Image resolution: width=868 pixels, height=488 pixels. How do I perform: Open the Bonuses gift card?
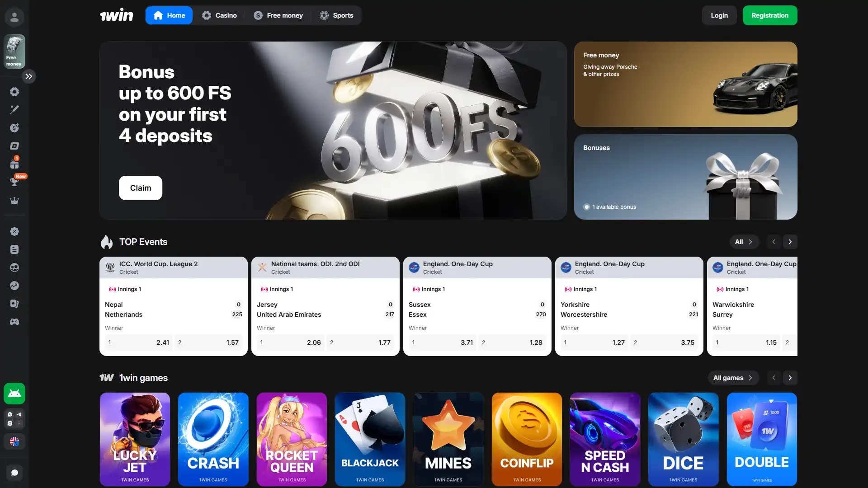point(686,177)
